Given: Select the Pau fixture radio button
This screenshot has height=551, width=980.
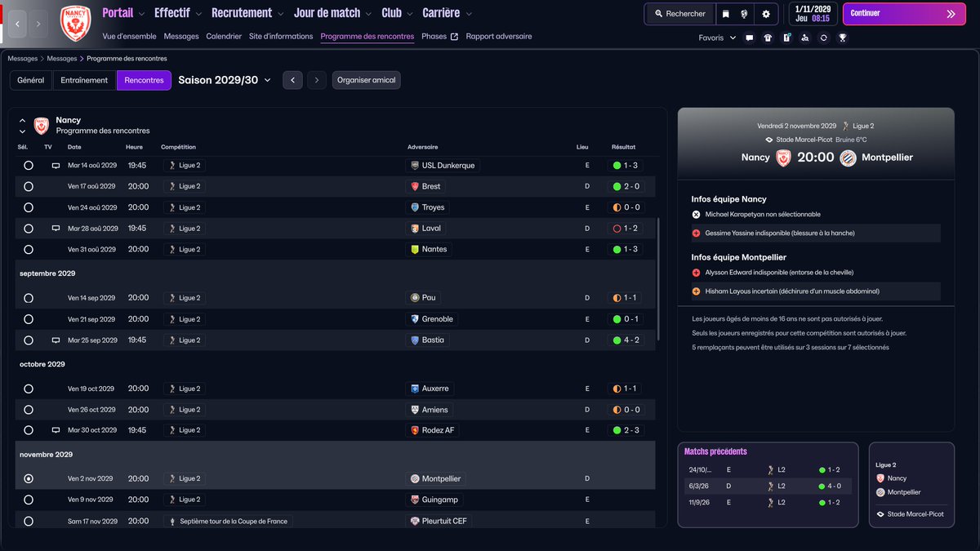Looking at the screenshot, I should pyautogui.click(x=29, y=298).
